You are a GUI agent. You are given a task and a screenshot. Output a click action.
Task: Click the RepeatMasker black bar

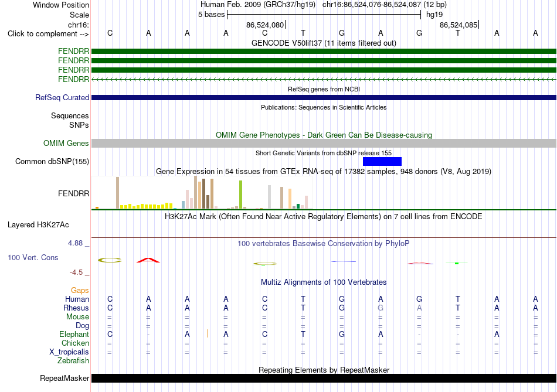pos(324,378)
